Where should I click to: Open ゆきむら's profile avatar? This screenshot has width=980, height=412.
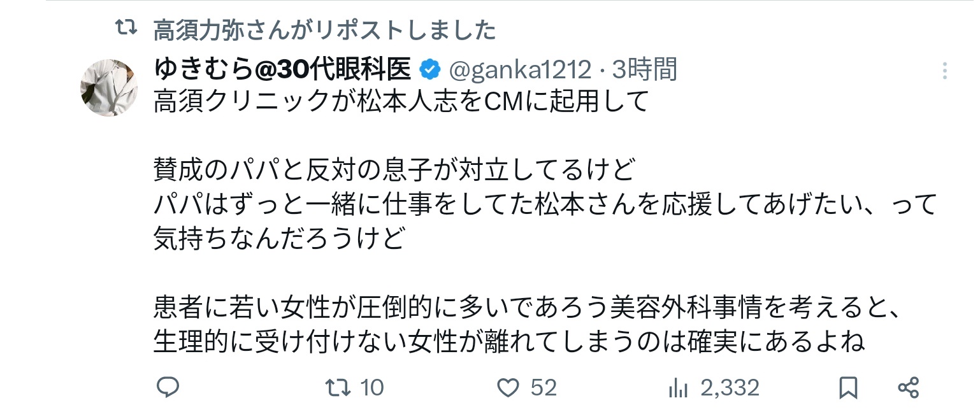point(109,87)
